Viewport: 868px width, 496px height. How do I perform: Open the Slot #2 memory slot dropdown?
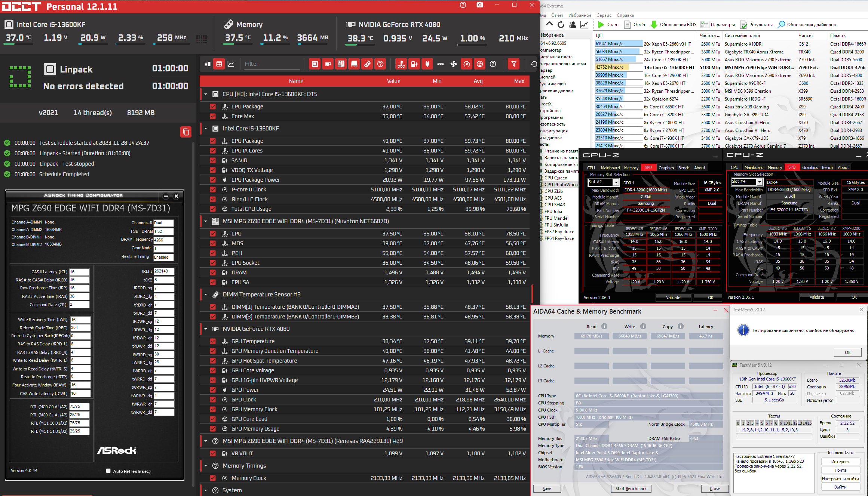616,182
